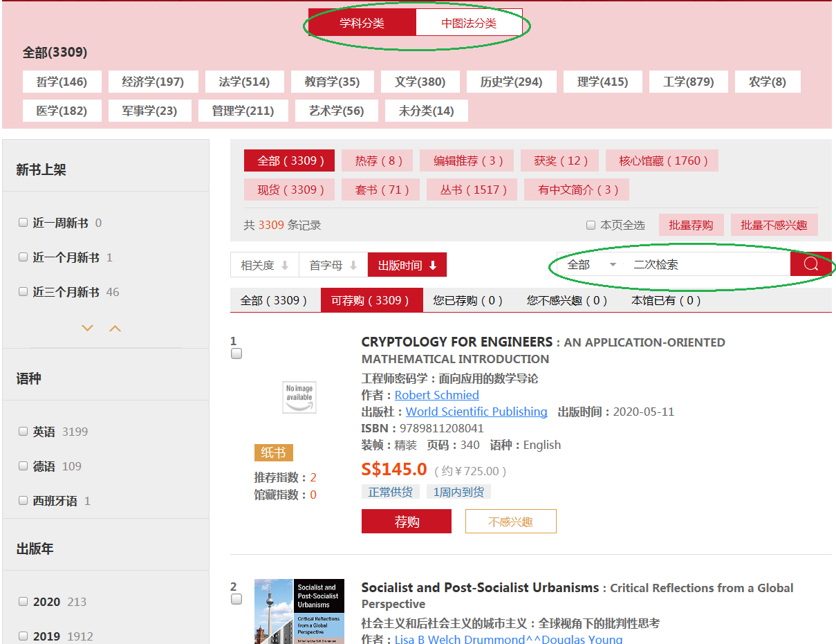Click the 不感兴趣 button for Cryptology book
This screenshot has width=836, height=644.
(x=510, y=522)
